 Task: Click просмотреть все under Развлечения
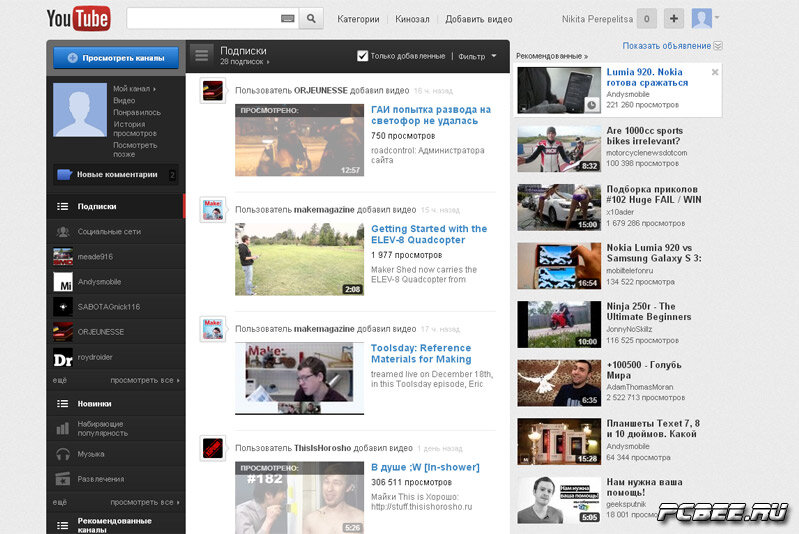pos(145,502)
